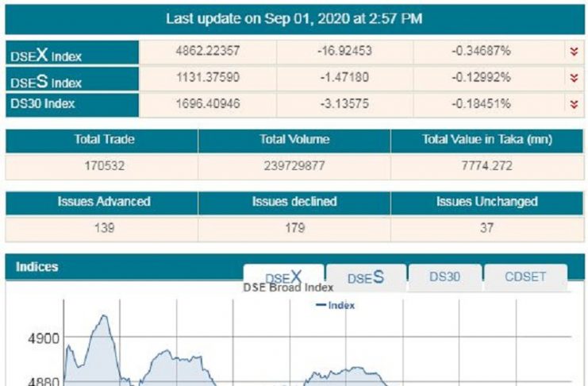Click the Issues Advanced count 139
Viewport: 588px width, 386px height.
tap(104, 227)
